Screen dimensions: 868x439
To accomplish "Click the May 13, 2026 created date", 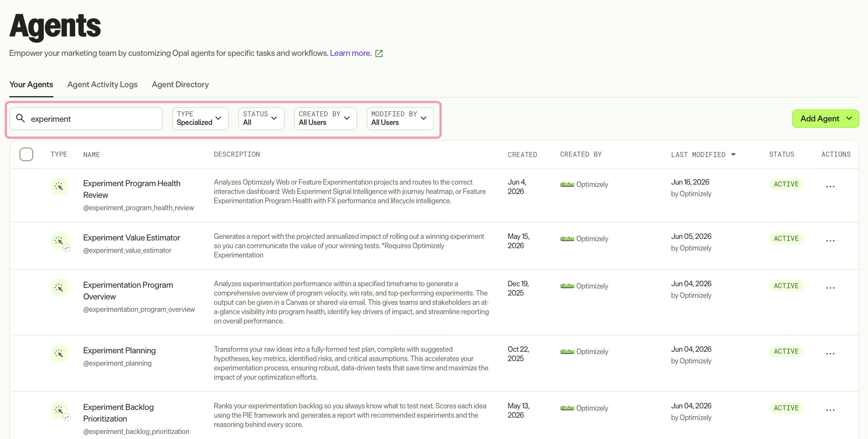I will (x=519, y=411).
